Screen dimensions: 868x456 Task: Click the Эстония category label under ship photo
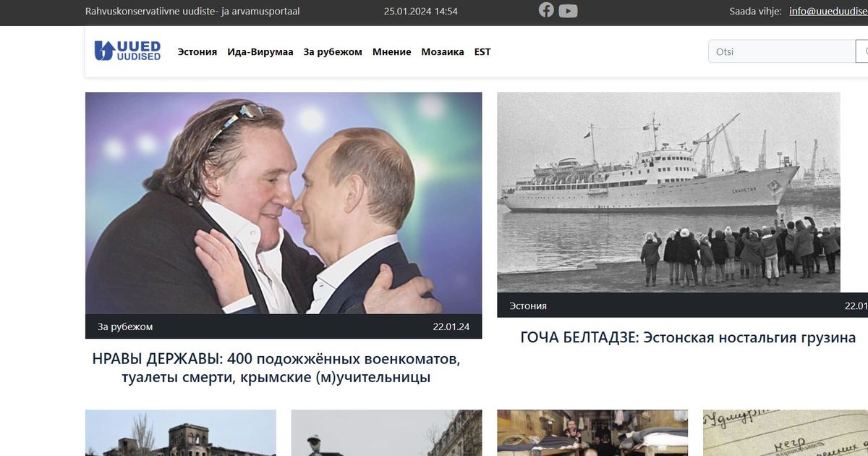(528, 305)
